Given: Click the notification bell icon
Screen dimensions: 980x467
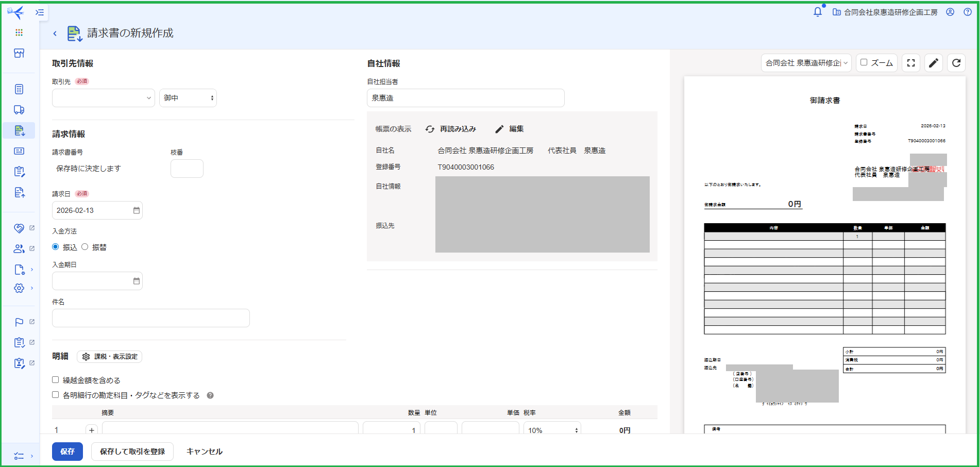Looking at the screenshot, I should 817,12.
